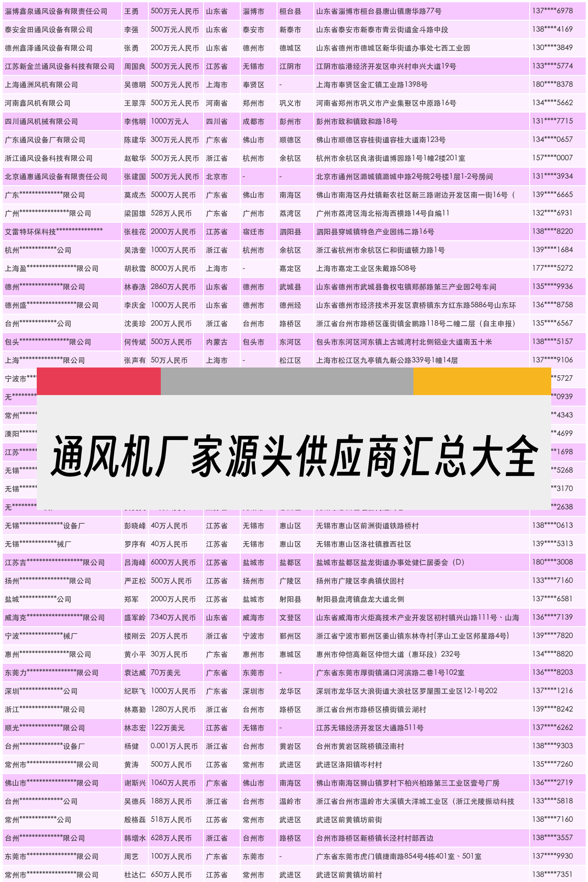This screenshot has width=588, height=882.
Task: Click contact name 张桂花
Action: pyautogui.click(x=135, y=232)
